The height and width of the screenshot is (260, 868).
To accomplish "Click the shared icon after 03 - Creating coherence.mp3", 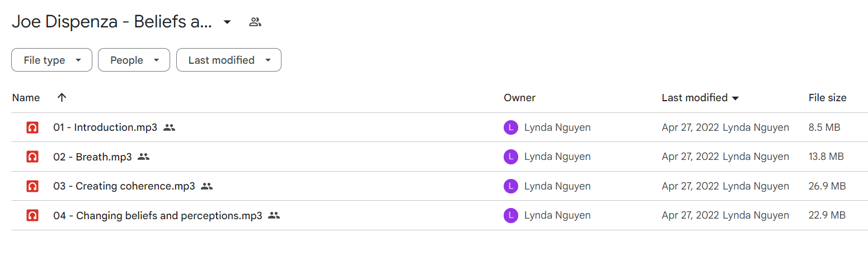I will point(207,186).
